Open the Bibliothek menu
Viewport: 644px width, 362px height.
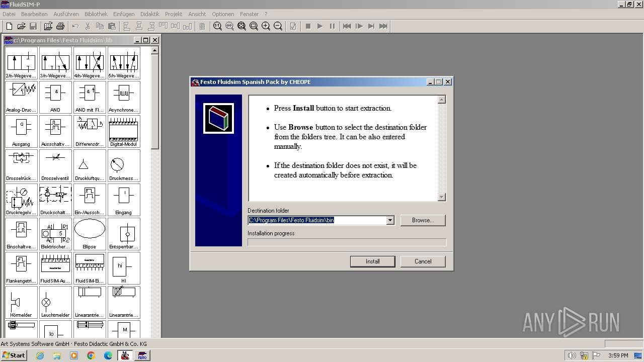(x=96, y=14)
